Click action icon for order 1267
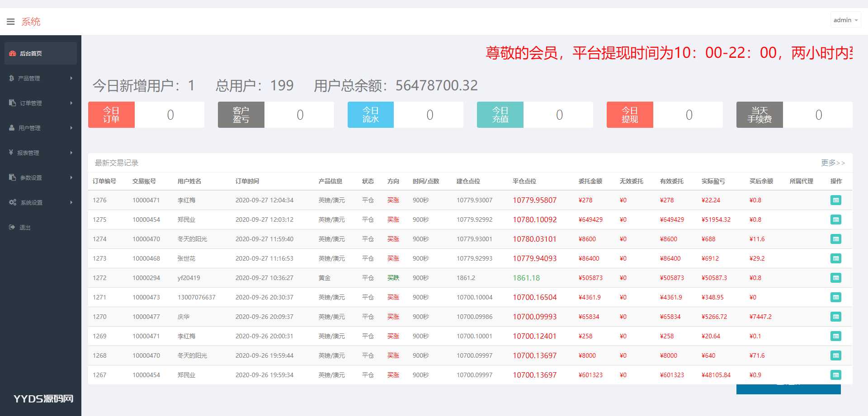Image resolution: width=868 pixels, height=416 pixels. pyautogui.click(x=835, y=375)
